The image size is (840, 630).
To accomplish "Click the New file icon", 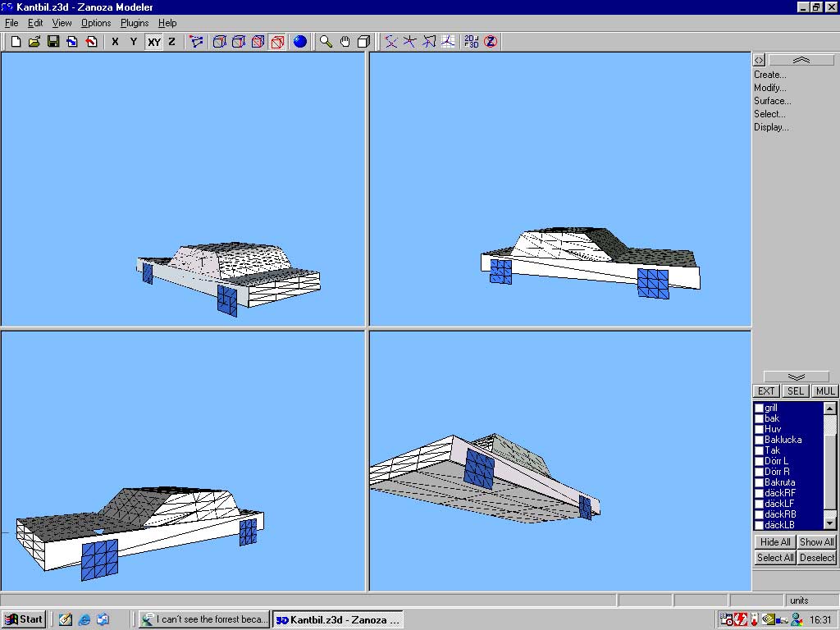I will click(16, 42).
